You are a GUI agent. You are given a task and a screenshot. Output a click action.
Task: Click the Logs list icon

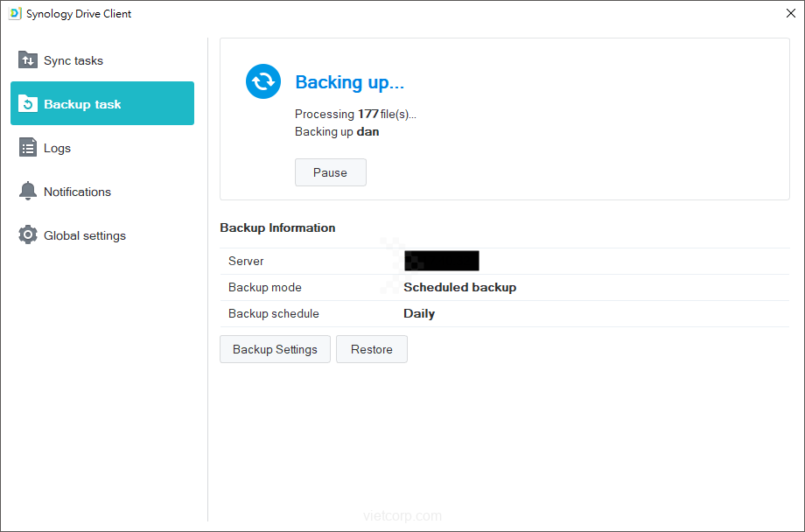28,148
